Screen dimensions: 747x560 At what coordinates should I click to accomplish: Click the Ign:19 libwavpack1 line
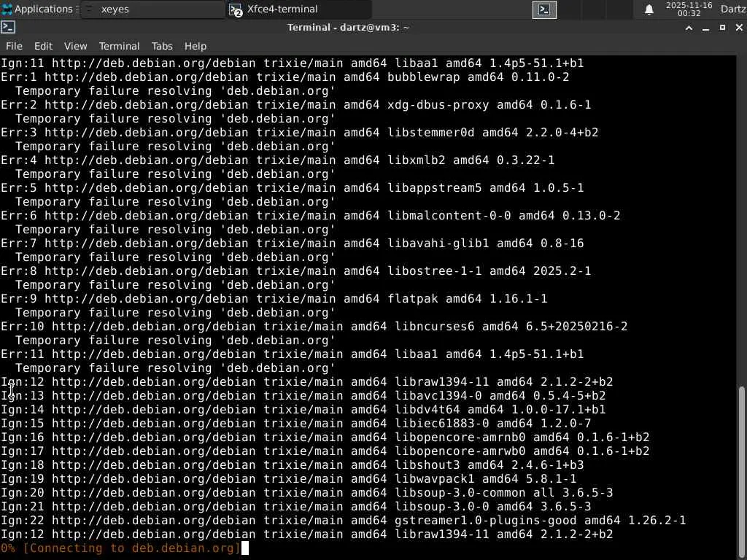(x=289, y=478)
